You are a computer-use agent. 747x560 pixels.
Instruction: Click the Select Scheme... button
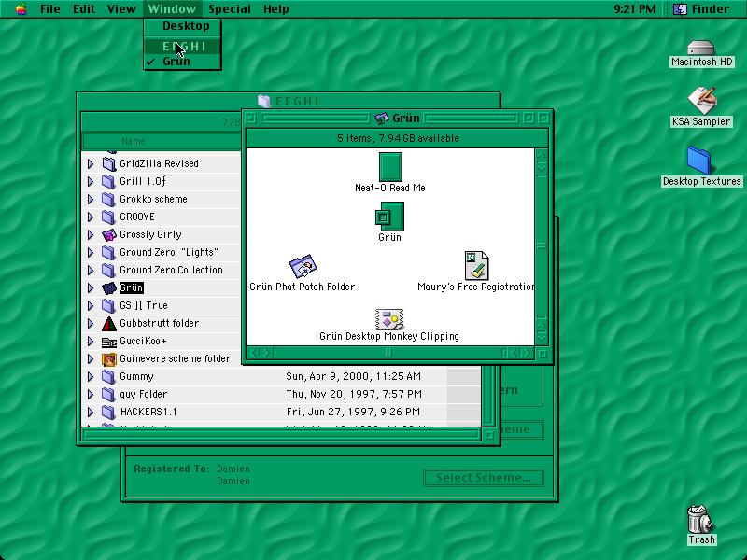point(484,478)
